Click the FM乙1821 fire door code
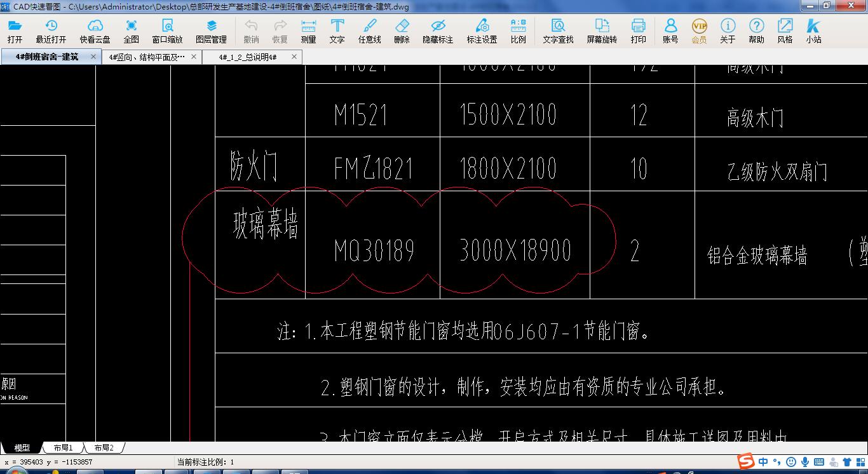The width and height of the screenshot is (868, 474). [373, 168]
